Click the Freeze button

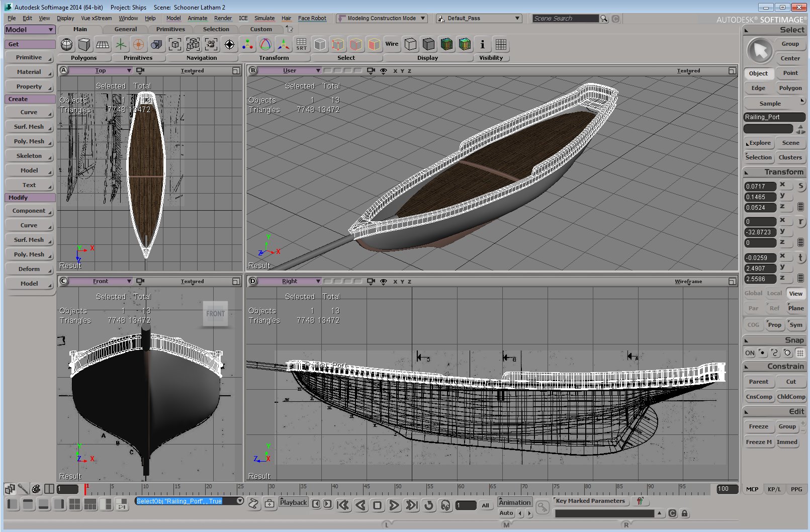click(x=758, y=426)
